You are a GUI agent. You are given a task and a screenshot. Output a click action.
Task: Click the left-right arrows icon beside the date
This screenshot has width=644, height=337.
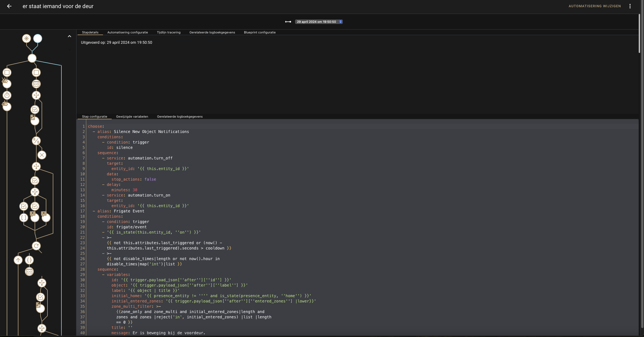pyautogui.click(x=288, y=22)
